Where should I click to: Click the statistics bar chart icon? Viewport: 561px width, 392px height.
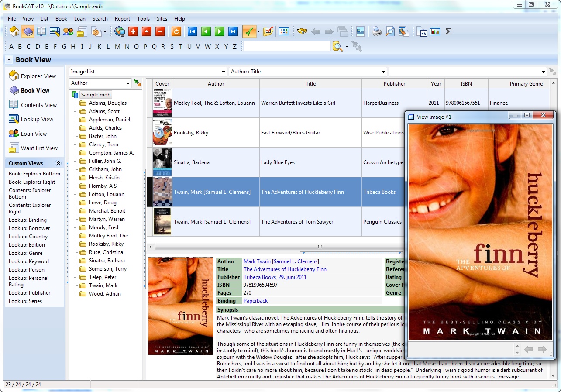click(435, 31)
